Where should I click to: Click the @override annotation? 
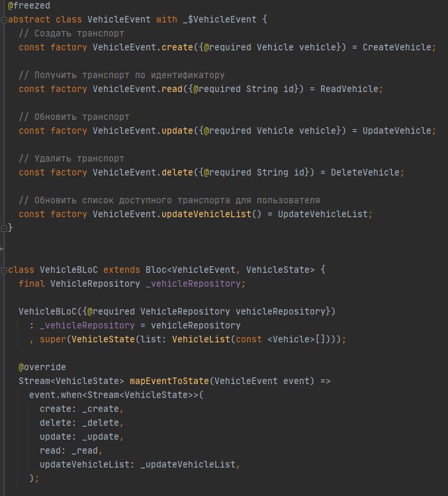pyautogui.click(x=42, y=368)
